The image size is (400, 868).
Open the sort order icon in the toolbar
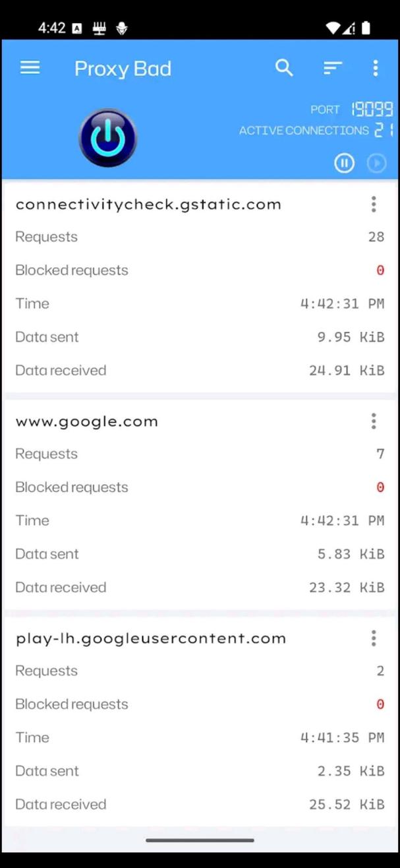tap(332, 67)
